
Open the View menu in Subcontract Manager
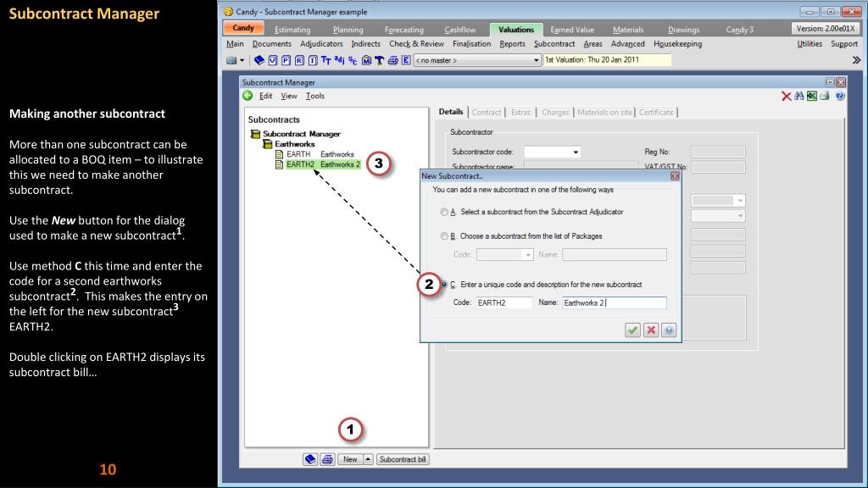coord(289,96)
